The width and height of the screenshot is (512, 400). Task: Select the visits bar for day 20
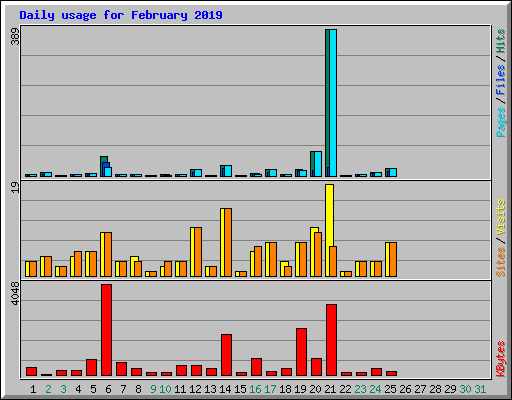point(312,252)
